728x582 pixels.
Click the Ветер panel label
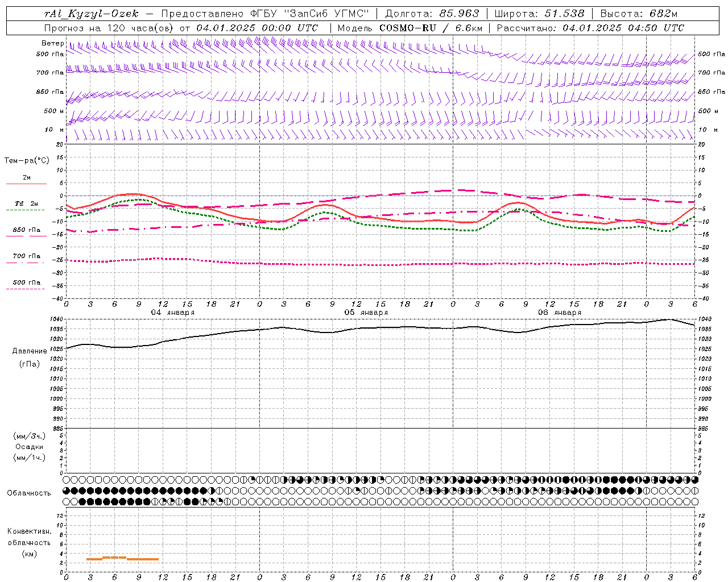tap(53, 43)
